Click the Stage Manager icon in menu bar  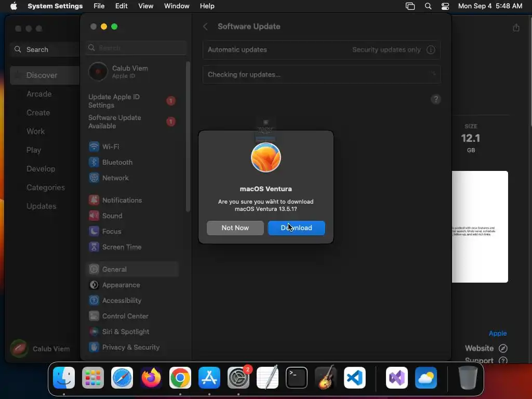[410, 6]
